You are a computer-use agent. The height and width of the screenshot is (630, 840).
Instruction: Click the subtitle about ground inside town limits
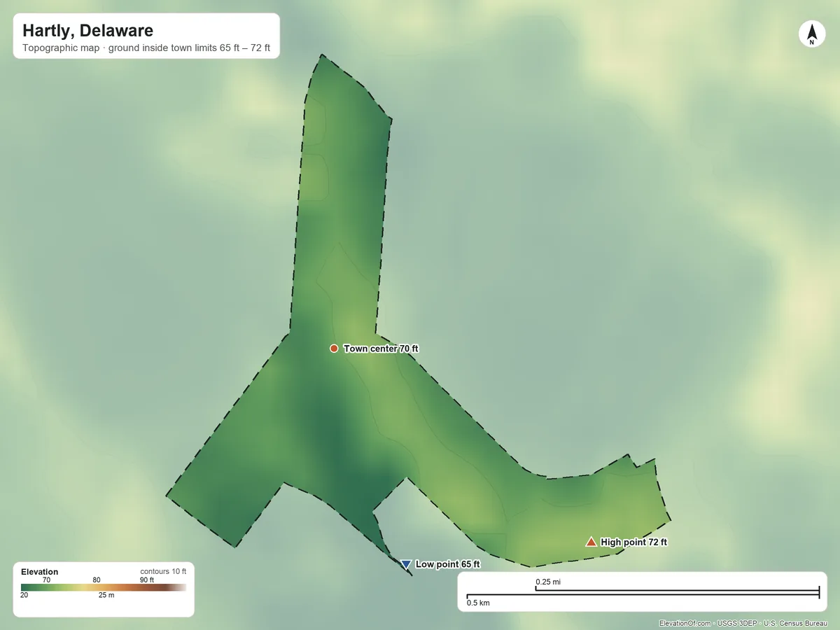[146, 49]
